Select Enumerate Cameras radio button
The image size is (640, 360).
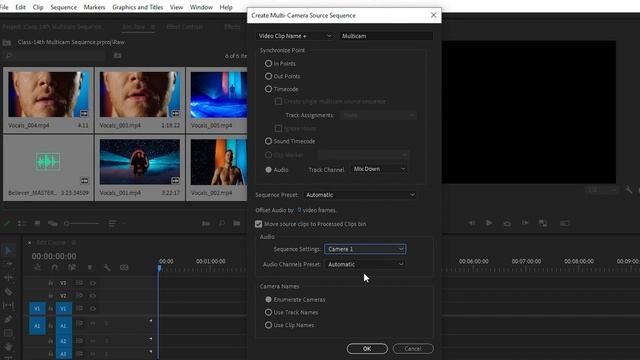point(268,299)
